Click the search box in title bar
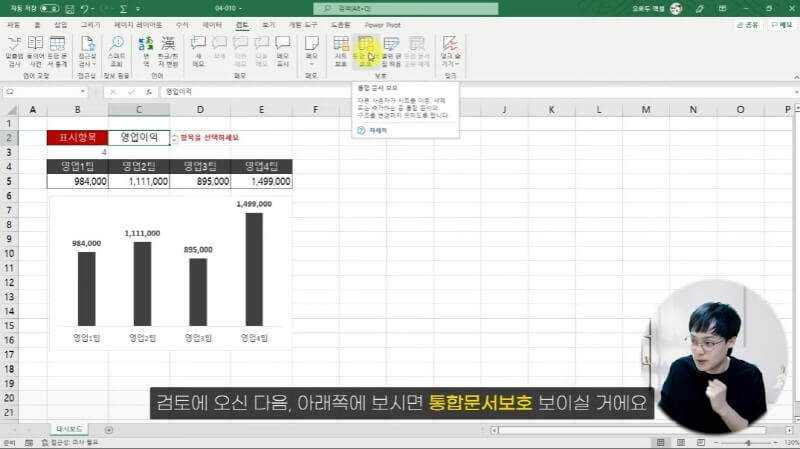800x449 pixels. point(406,9)
